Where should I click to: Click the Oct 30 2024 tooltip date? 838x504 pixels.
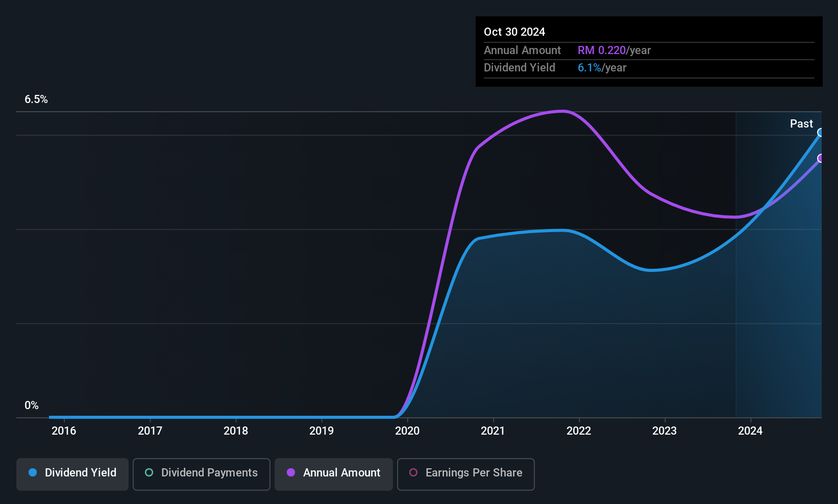tap(514, 32)
